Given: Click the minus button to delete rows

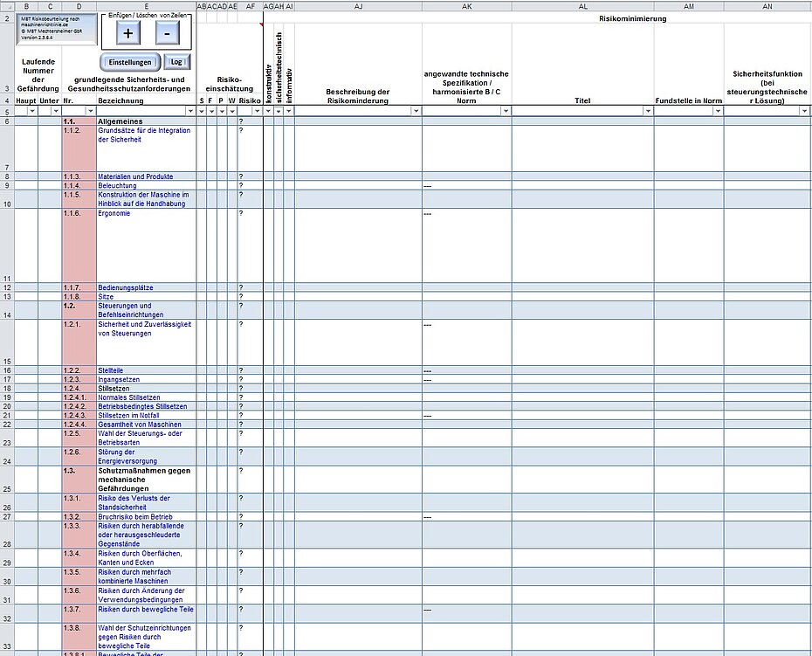Looking at the screenshot, I should (x=168, y=34).
